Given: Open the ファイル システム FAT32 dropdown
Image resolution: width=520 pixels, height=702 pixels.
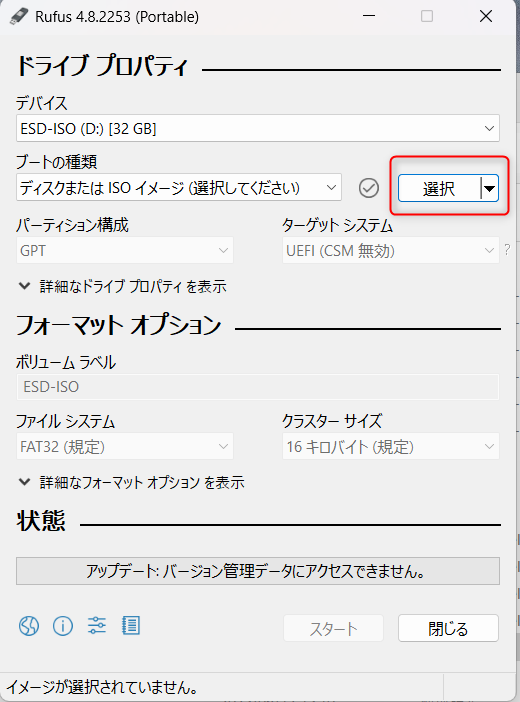Looking at the screenshot, I should tap(125, 446).
